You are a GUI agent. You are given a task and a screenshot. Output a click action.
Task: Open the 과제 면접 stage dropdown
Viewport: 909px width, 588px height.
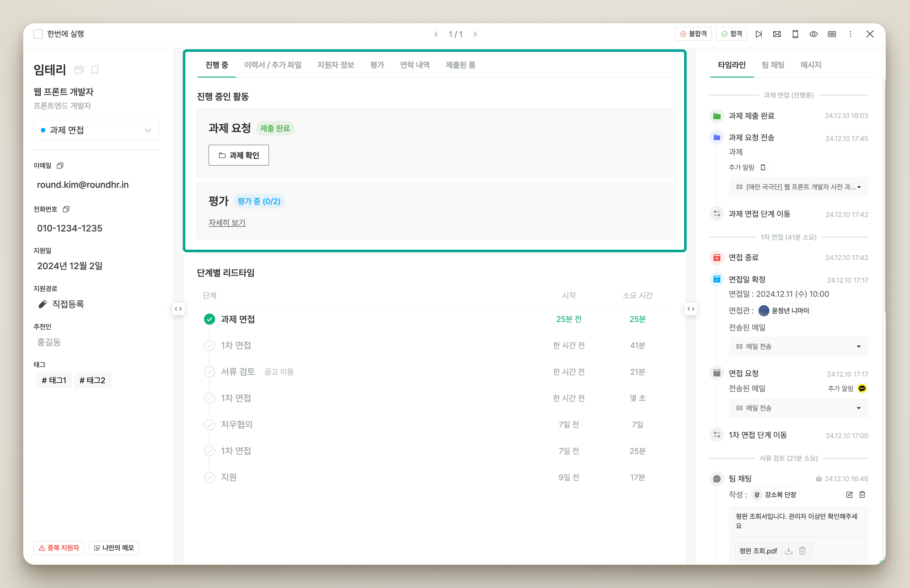click(97, 130)
